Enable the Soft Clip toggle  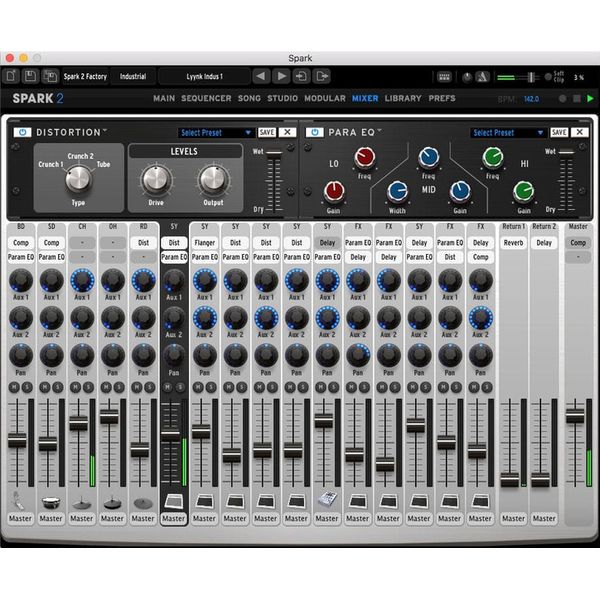pyautogui.click(x=548, y=77)
